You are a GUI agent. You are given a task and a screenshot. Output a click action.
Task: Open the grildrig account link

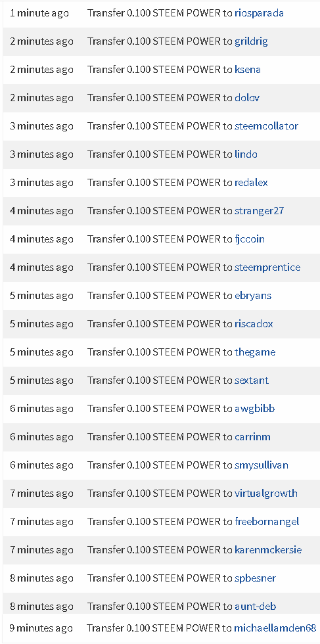pyautogui.click(x=251, y=41)
